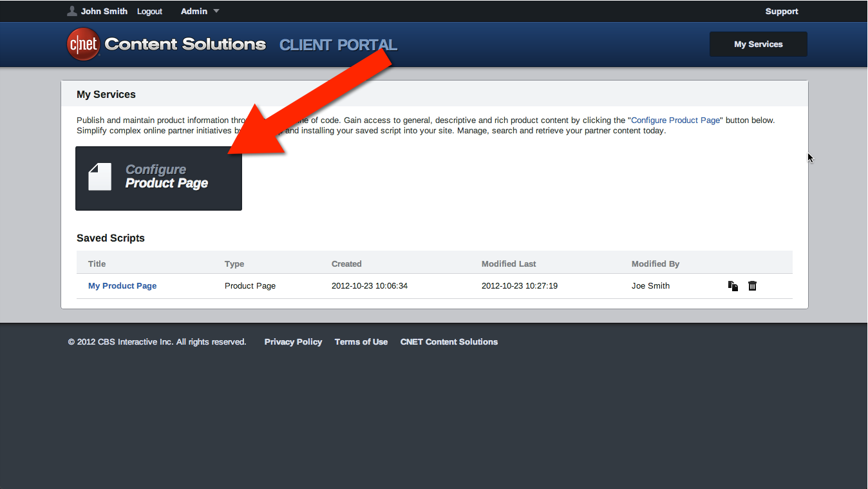Open the My Product Page saved script
The height and width of the screenshot is (489, 868).
(122, 286)
